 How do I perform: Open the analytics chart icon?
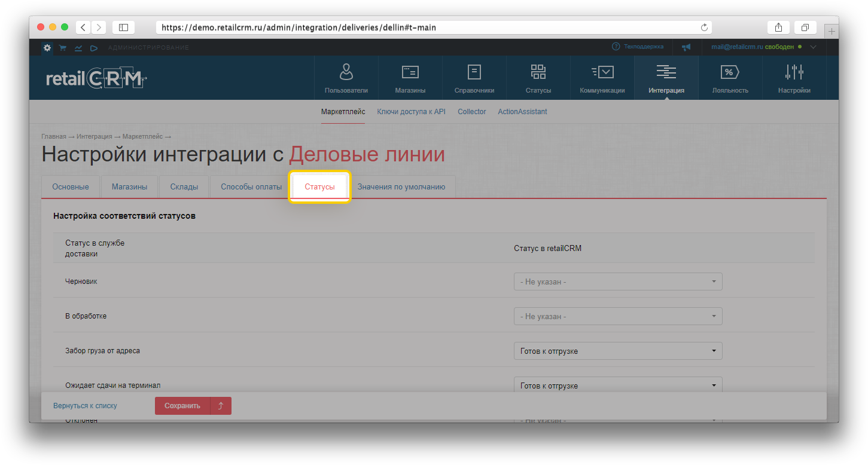pos(78,48)
